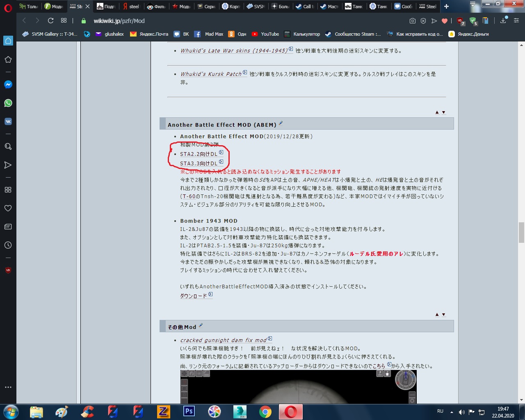Switch to the Подп tab
The width and height of the screenshot is (525, 420).
pos(106,6)
